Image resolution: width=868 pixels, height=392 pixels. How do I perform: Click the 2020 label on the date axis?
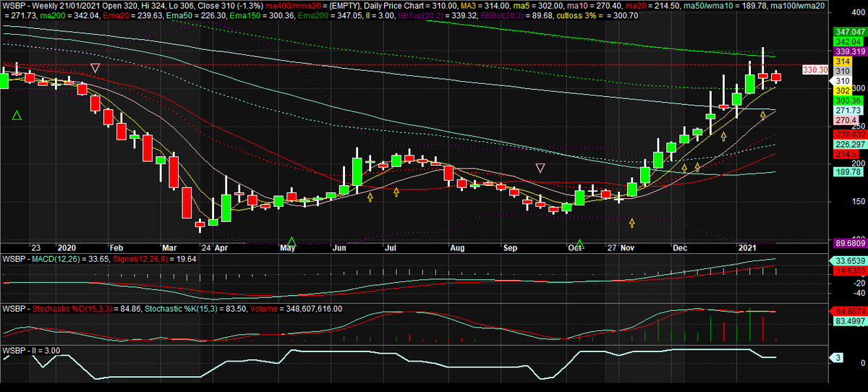coord(66,247)
